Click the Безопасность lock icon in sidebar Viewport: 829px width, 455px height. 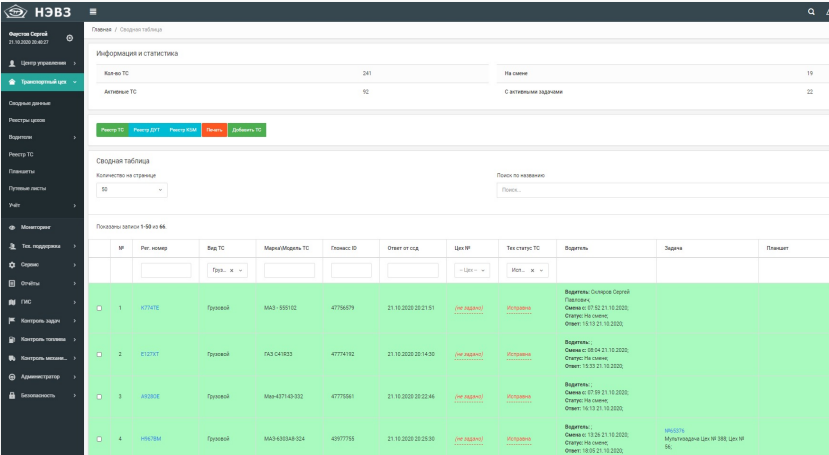click(x=12, y=395)
